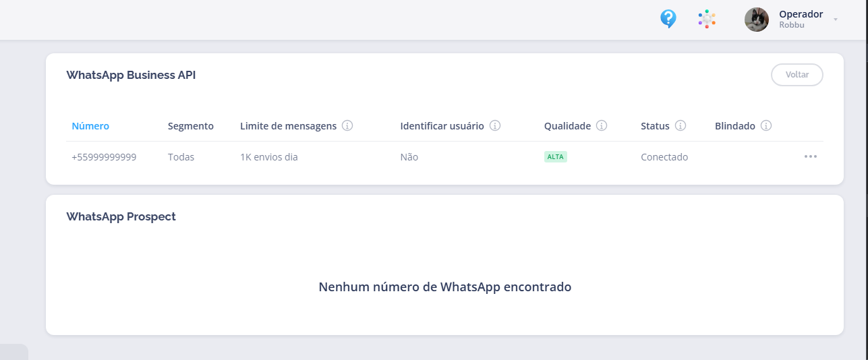The height and width of the screenshot is (360, 868).
Task: Open the three-dots row actions menu
Action: pos(810,156)
